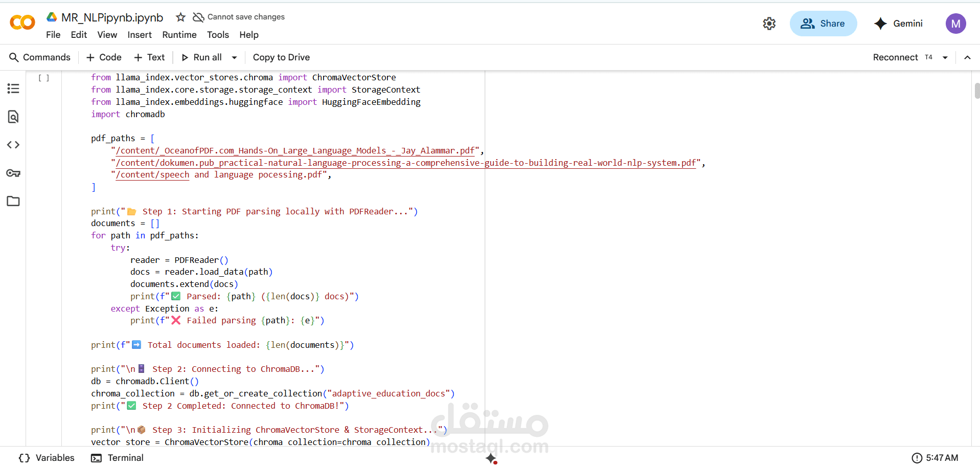Click the "documents = []" line

(x=125, y=223)
